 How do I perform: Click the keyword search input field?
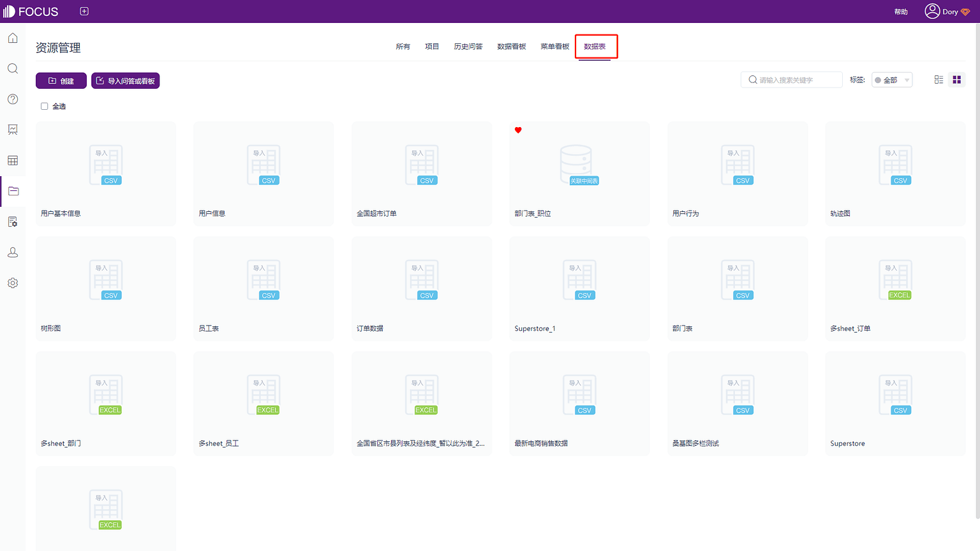click(792, 80)
